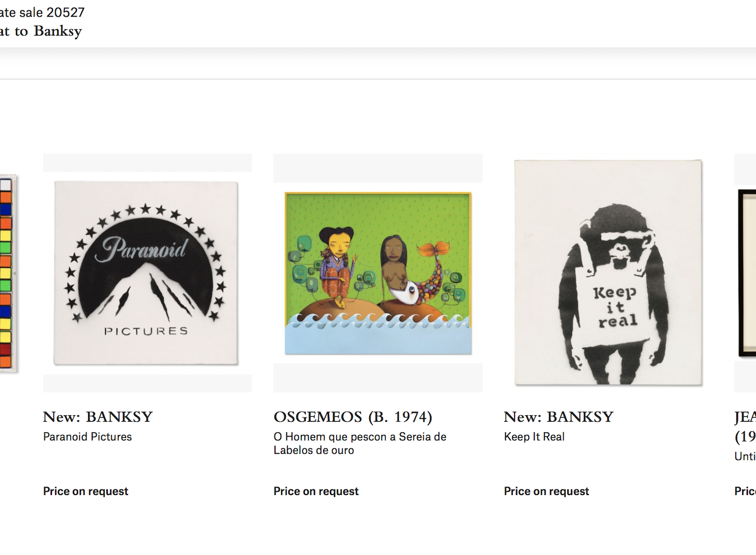Open the cut-off "Unti" artwork title at right

pos(745,456)
